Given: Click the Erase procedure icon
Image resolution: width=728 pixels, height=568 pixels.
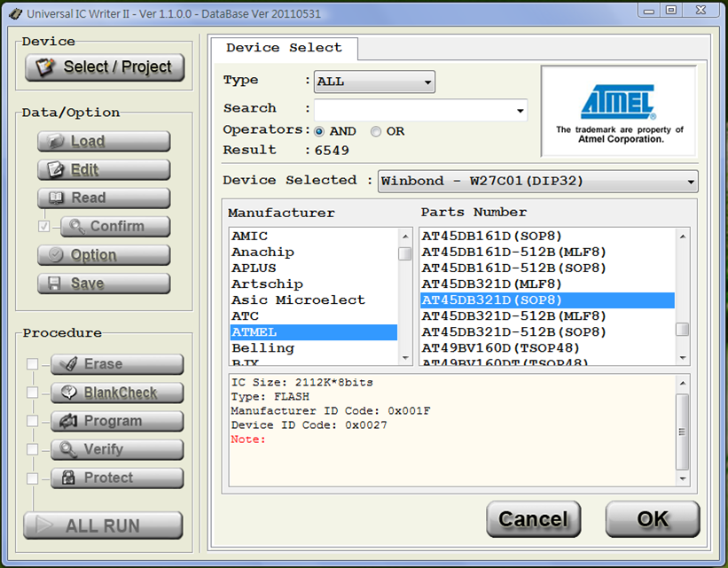Looking at the screenshot, I should tap(68, 364).
